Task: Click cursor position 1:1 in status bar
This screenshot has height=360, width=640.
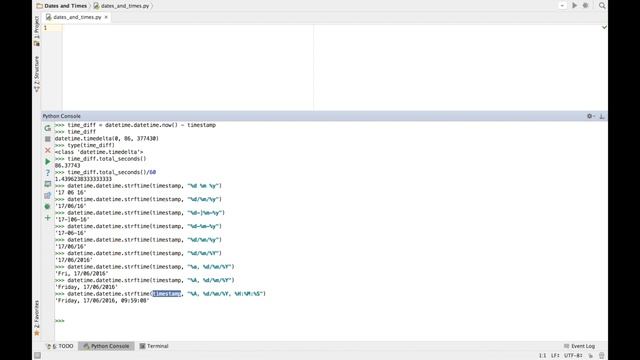Action: click(x=542, y=356)
